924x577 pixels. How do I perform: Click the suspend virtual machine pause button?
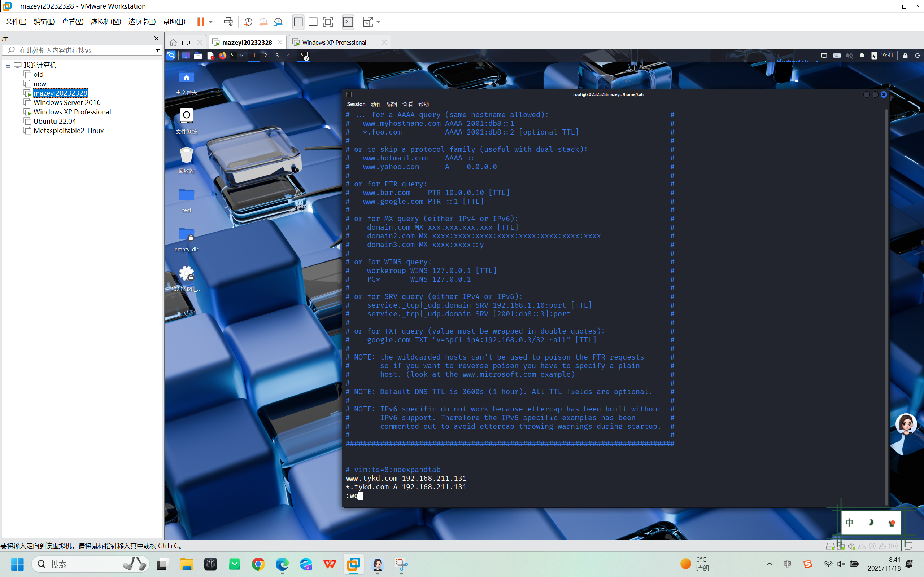[200, 22]
